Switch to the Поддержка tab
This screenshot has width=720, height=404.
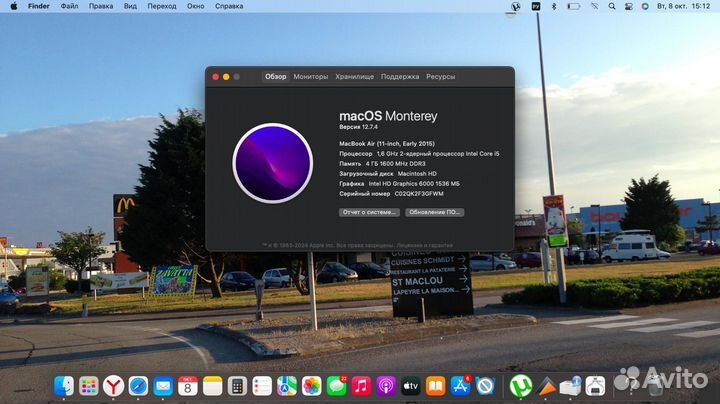point(400,77)
